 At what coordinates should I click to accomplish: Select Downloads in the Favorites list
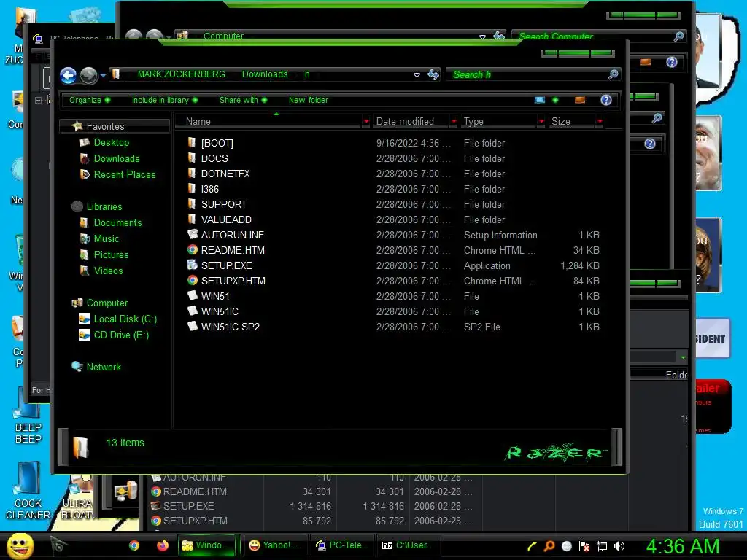116,158
